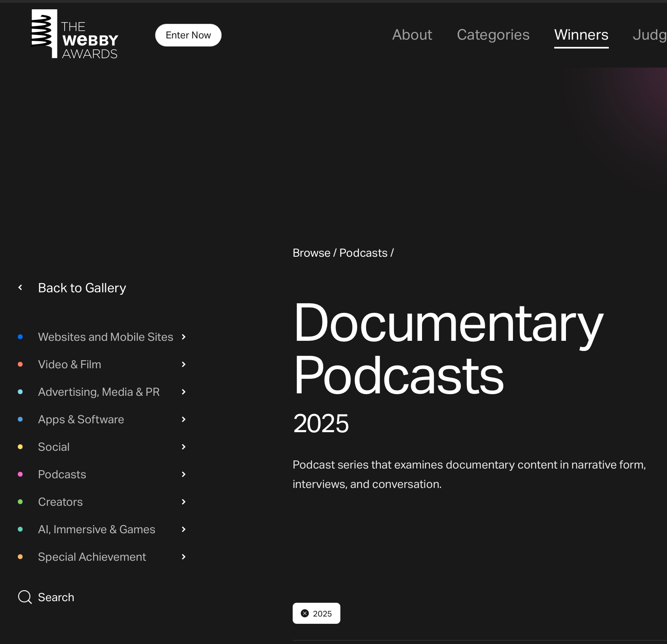The width and height of the screenshot is (667, 644).
Task: Click the orange dot beside Video & Film
Action: tap(20, 364)
